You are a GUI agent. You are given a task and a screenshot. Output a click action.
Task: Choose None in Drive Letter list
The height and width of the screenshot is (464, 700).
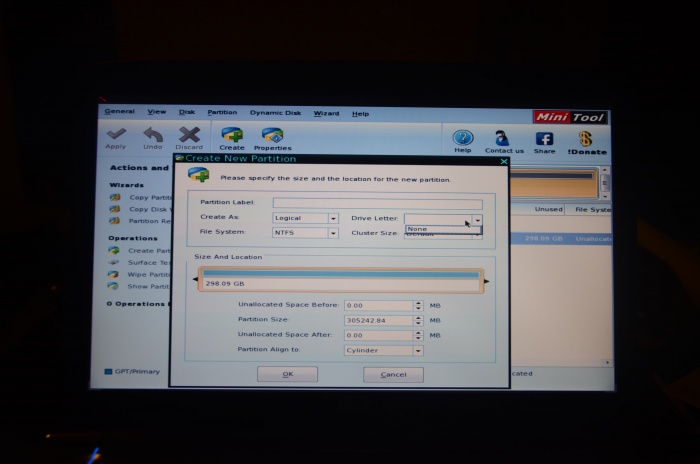443,229
